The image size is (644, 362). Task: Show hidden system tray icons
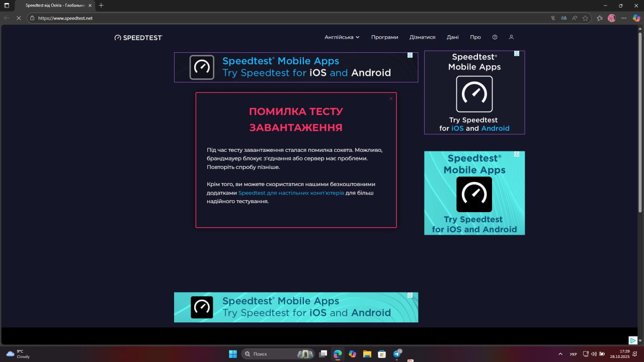click(560, 354)
